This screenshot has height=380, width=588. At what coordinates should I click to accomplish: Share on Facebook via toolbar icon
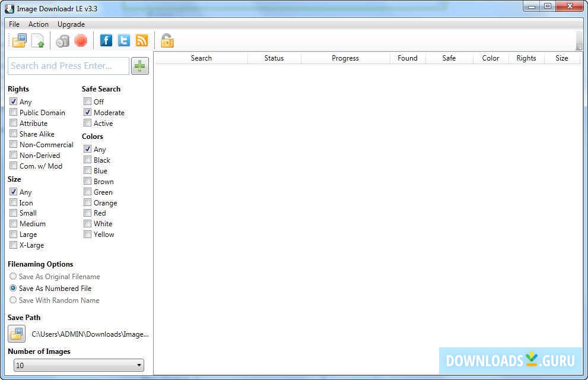point(106,40)
